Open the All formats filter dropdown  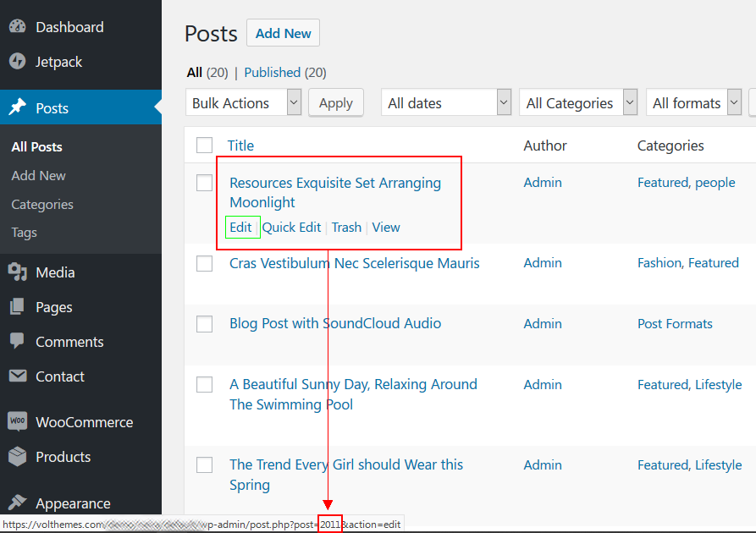pos(694,102)
